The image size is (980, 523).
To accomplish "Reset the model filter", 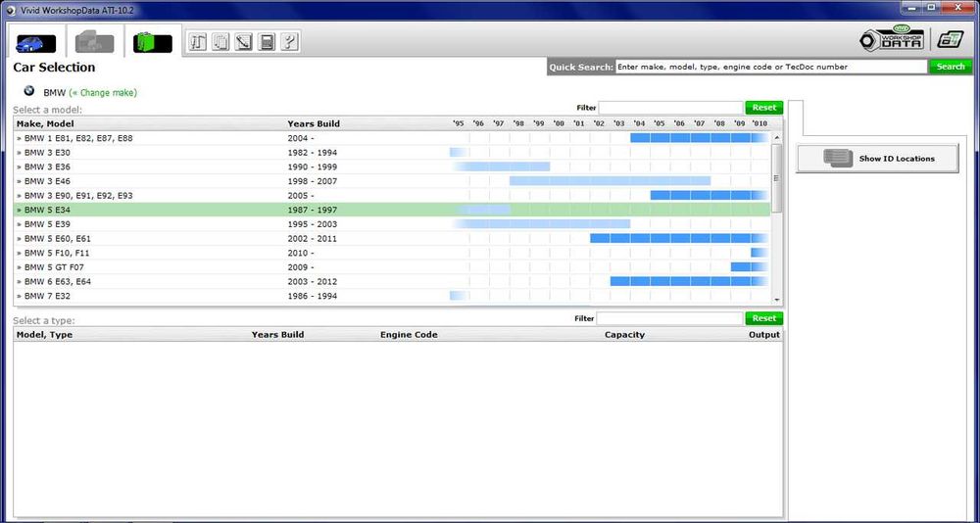I will point(763,108).
